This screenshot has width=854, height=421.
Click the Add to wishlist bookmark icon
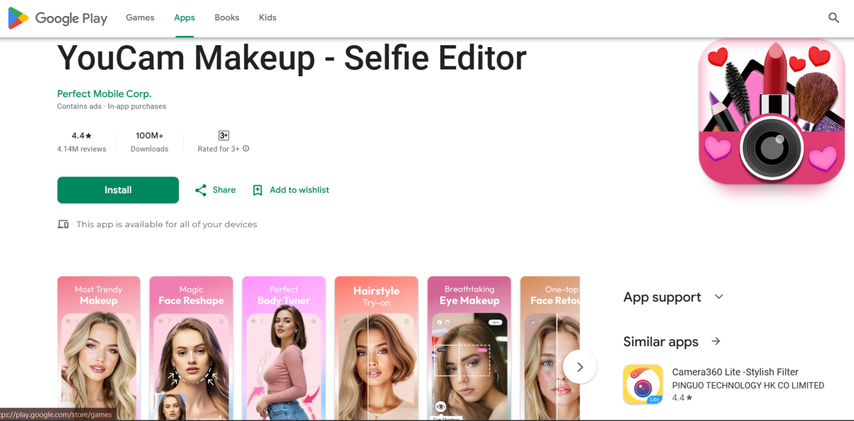coord(258,190)
